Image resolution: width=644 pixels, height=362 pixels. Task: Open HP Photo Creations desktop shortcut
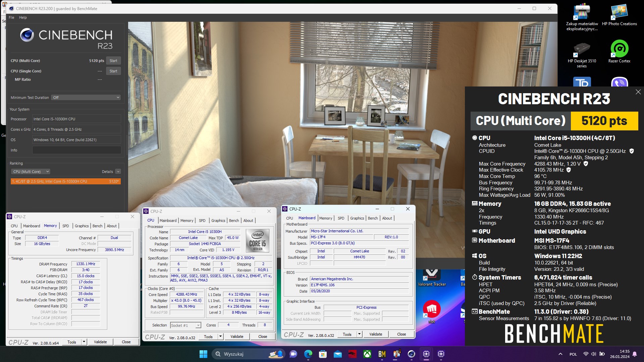(x=619, y=15)
